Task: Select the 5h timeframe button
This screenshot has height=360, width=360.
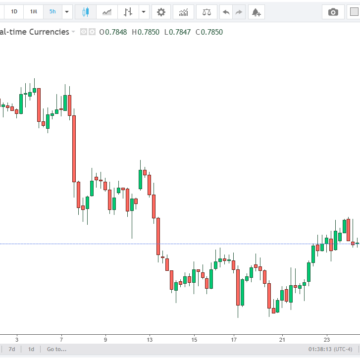Action: [x=53, y=12]
